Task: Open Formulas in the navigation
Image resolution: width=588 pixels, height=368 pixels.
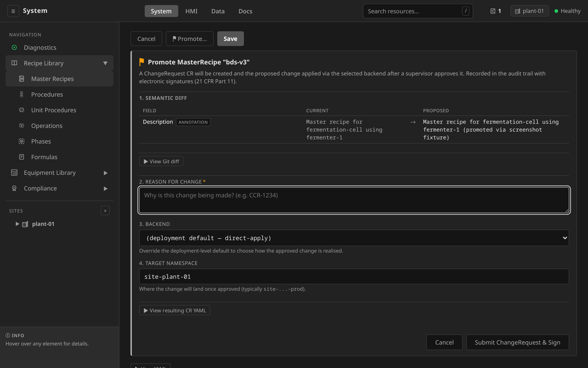Action: point(59,157)
